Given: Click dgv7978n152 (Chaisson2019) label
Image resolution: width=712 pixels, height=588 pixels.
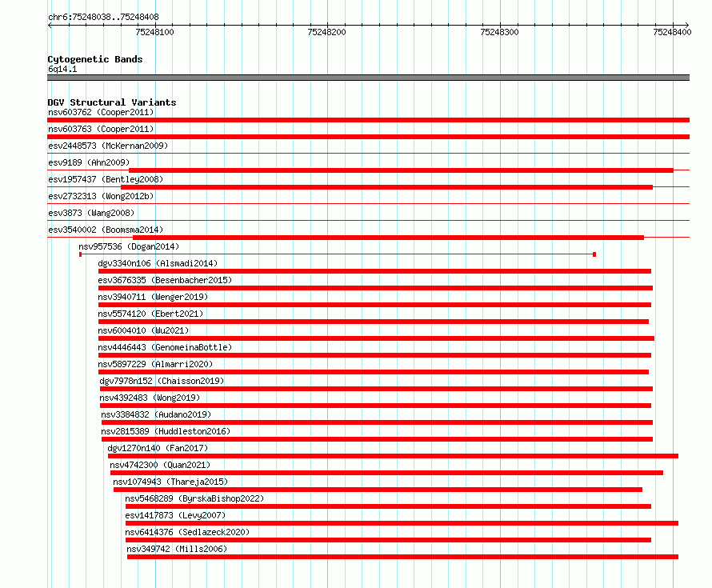Looking at the screenshot, I should pos(162,381).
